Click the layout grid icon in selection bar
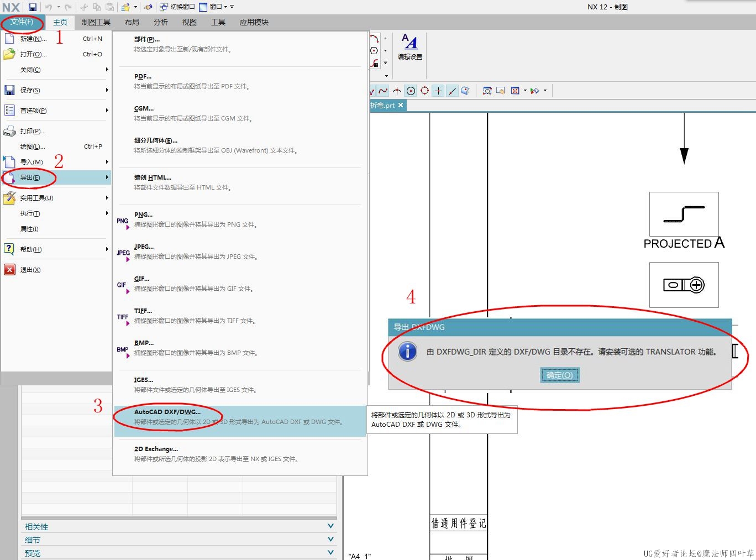756x560 pixels. (515, 91)
